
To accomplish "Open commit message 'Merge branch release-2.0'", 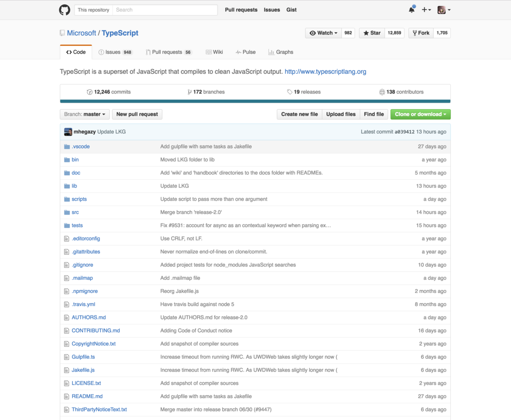I will [x=191, y=212].
